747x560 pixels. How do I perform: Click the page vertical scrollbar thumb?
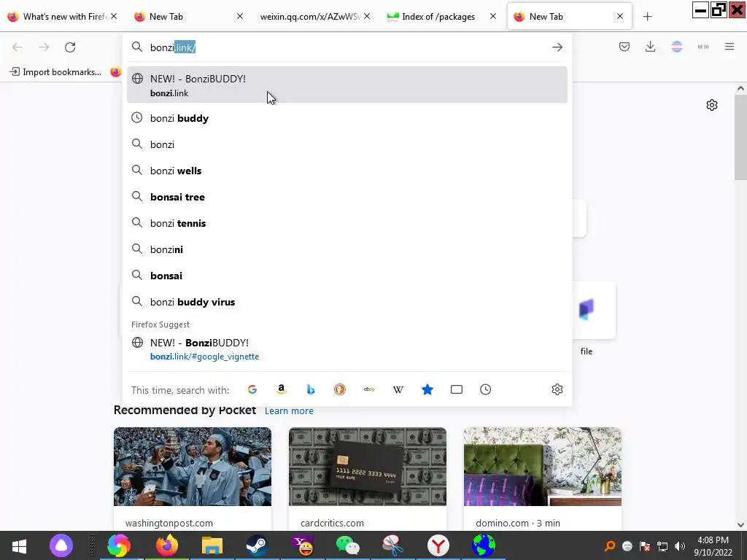click(x=740, y=138)
